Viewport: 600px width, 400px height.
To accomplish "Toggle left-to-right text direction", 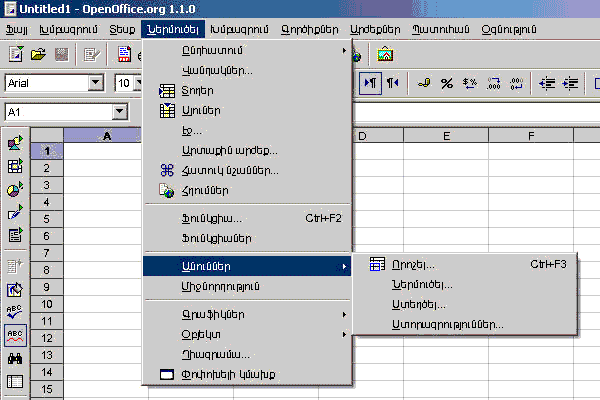I will tap(370, 83).
